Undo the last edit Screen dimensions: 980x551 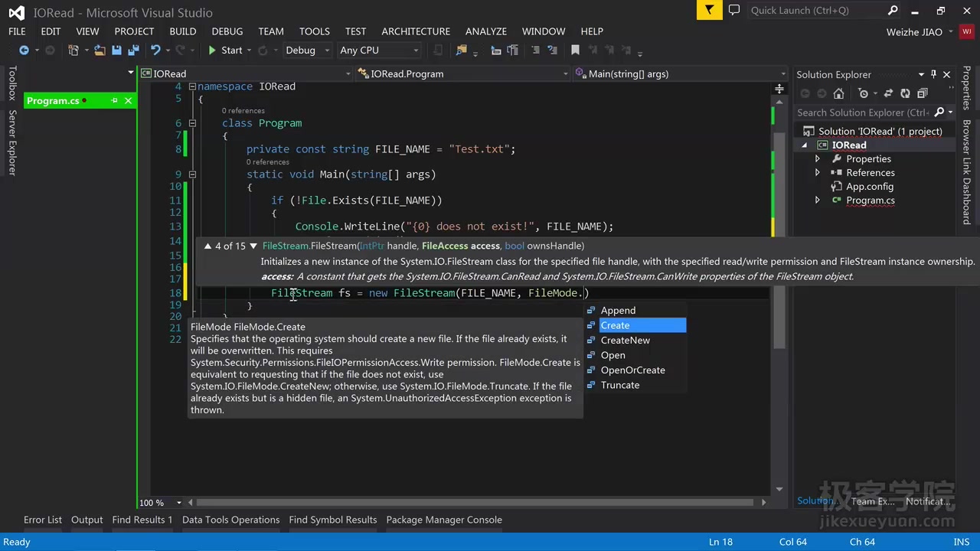155,51
